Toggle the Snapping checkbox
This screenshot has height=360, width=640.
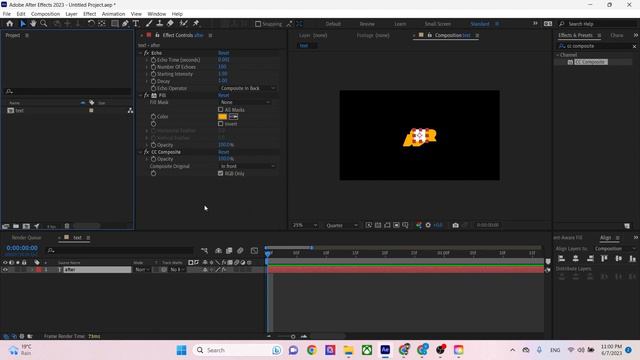(x=258, y=24)
